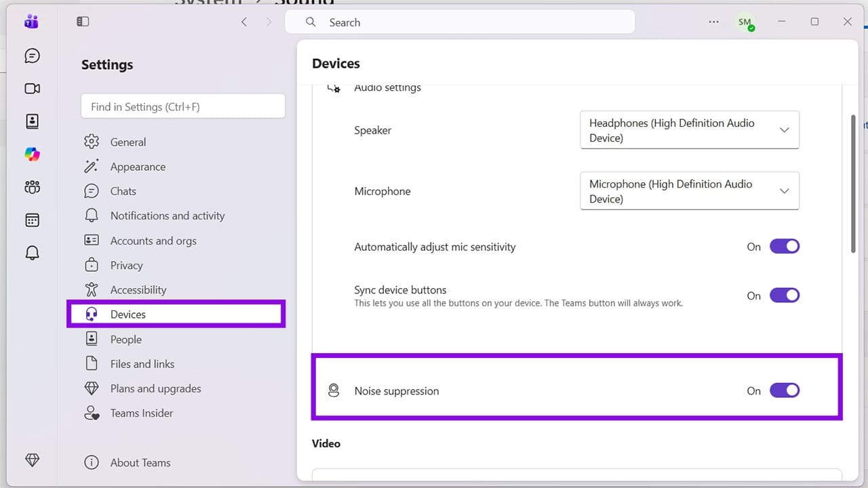Open the Microphone device dropdown
868x488 pixels.
[x=690, y=191]
